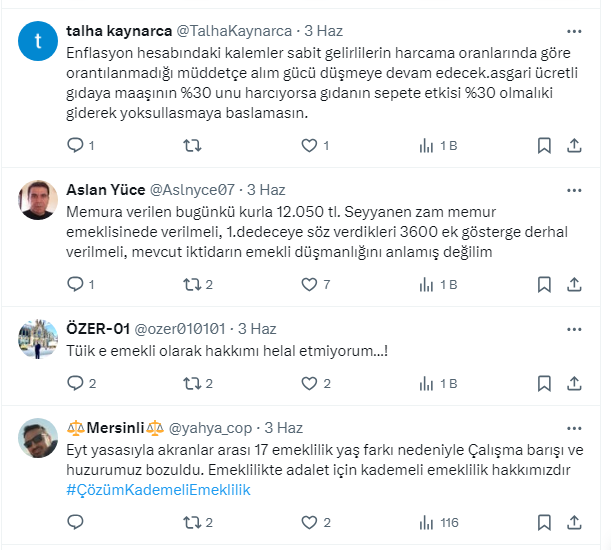Retweet ÖZER-01's tweet
This screenshot has width=611, height=550.
[192, 383]
